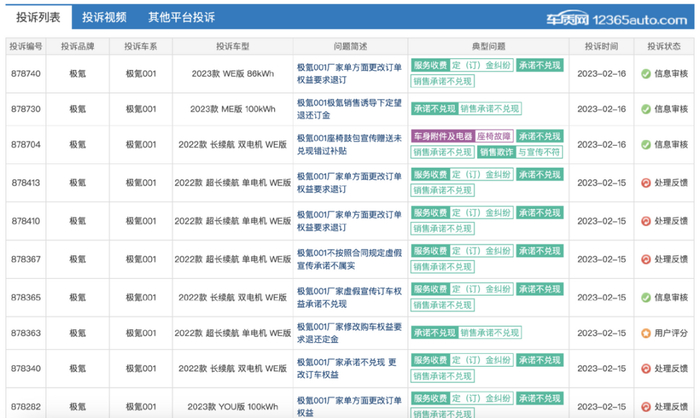The width and height of the screenshot is (700, 418).
Task: Select complaint number 878367
Action: point(26,259)
